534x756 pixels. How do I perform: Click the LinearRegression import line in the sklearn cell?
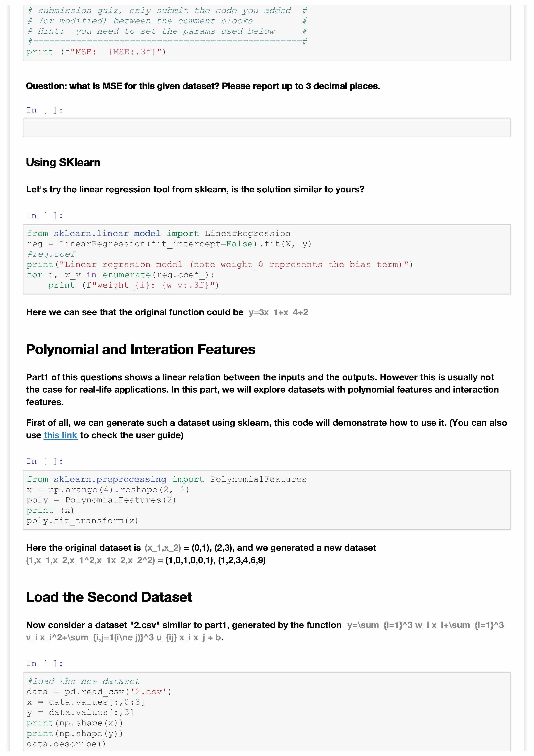pyautogui.click(x=159, y=234)
